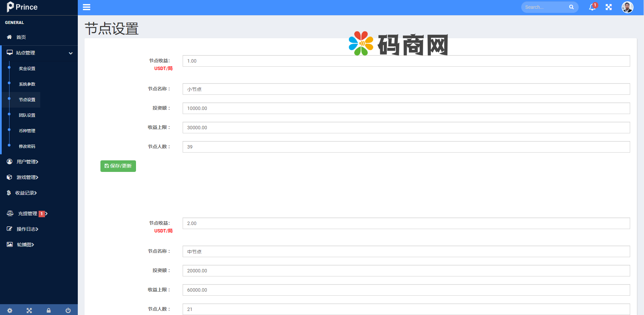Click the fullscreen expand icon in top bar

(x=608, y=7)
